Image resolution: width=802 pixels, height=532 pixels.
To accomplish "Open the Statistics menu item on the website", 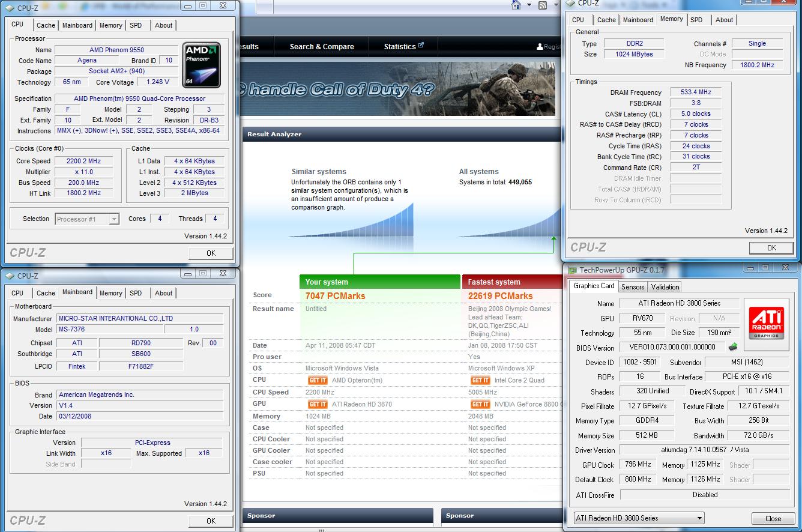I will click(x=403, y=47).
